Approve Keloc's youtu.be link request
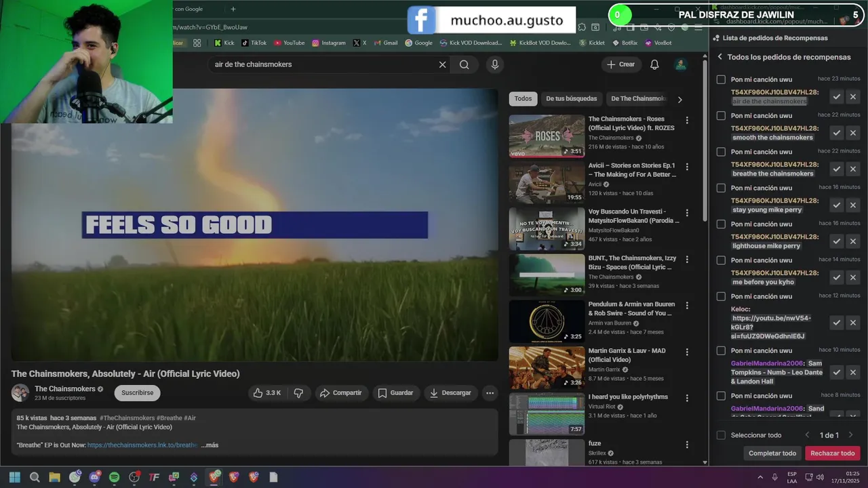 [x=837, y=323]
